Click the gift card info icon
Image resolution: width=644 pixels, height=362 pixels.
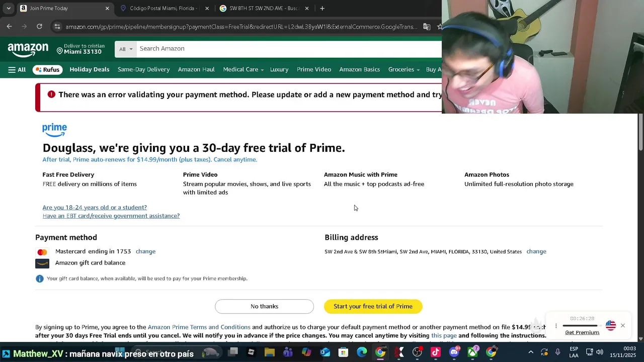point(39,279)
